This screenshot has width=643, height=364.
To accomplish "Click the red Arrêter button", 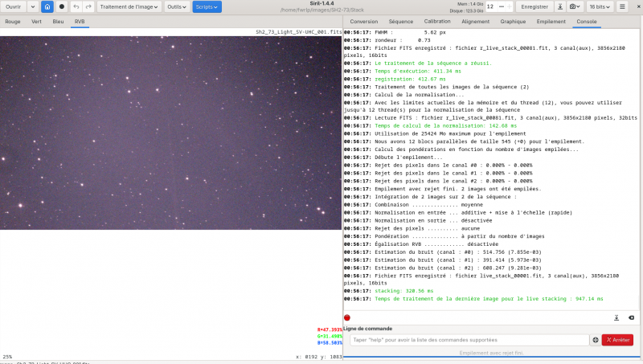I will point(617,340).
